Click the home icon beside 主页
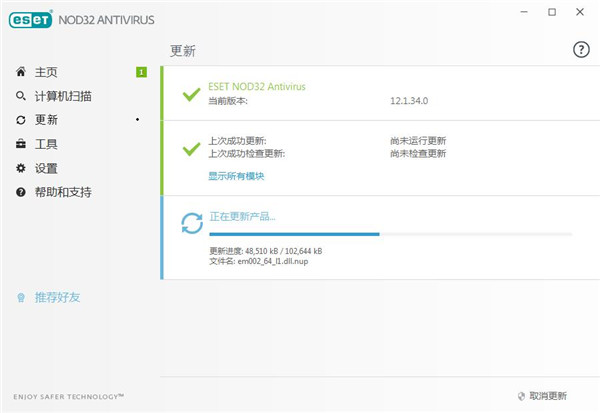Screen dimensions: 600x413 (x=21, y=72)
